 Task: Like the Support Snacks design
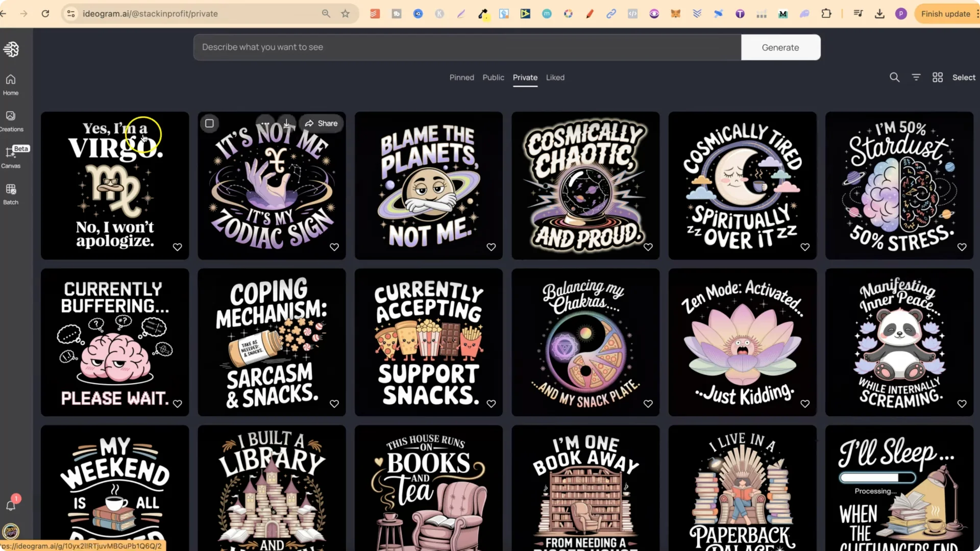(491, 404)
